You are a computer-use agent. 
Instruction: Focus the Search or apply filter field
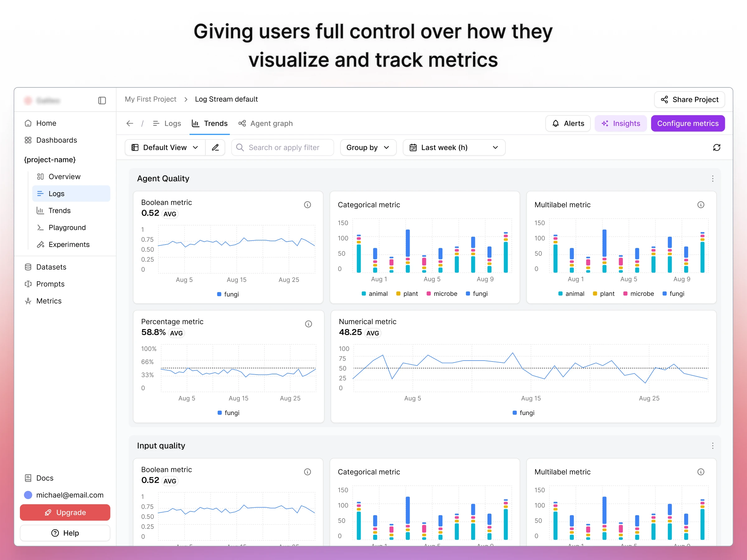click(284, 147)
